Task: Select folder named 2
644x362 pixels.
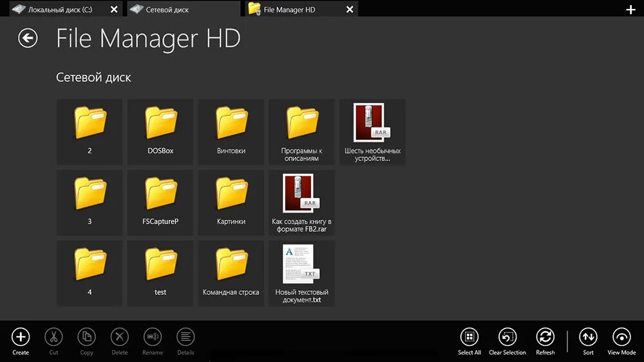Action: coord(90,132)
